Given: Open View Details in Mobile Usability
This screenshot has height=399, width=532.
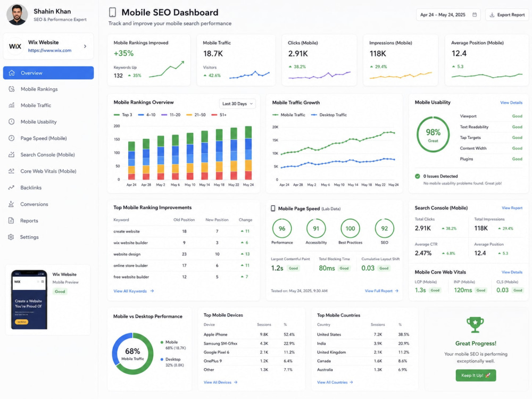Looking at the screenshot, I should click(x=511, y=103).
